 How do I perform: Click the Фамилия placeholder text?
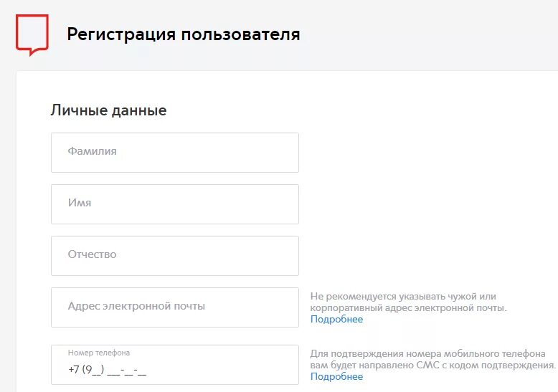(x=92, y=152)
